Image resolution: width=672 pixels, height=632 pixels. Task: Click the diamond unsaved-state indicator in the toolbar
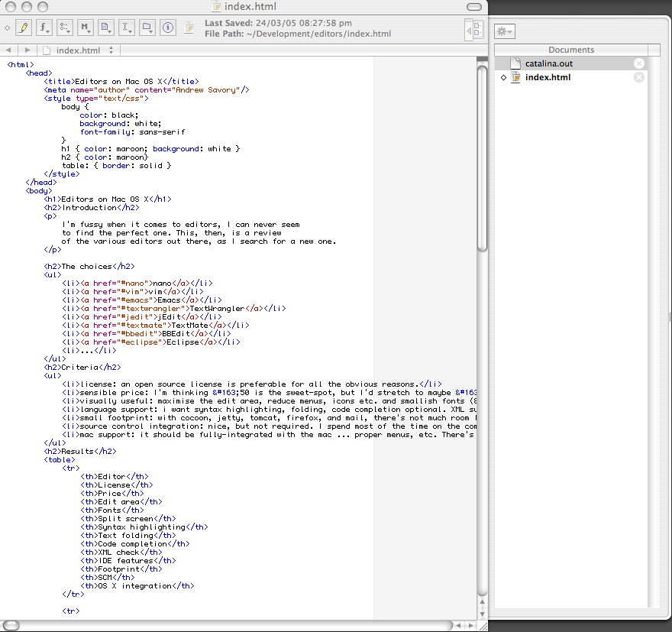pyautogui.click(x=8, y=28)
